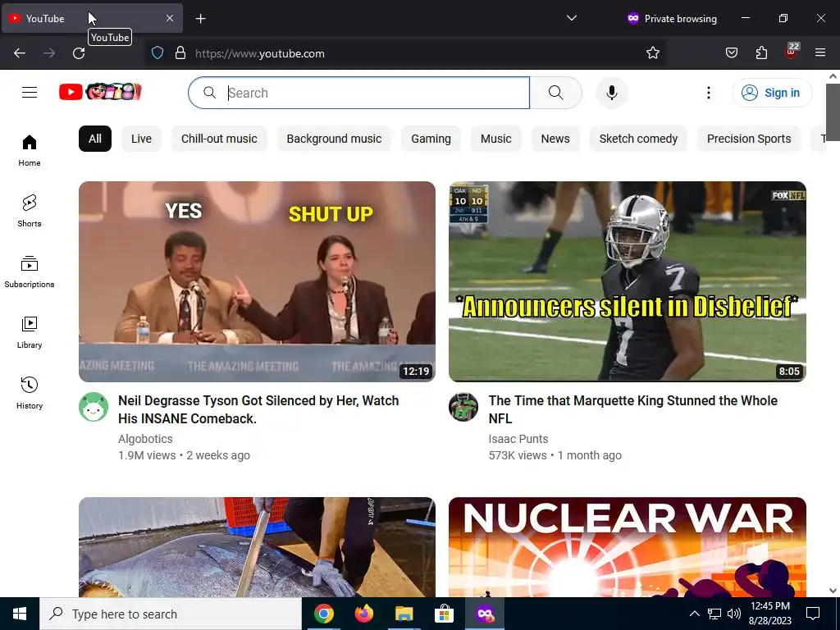840x630 pixels.
Task: Open YouTube settings three-dot menu
Action: pos(708,93)
